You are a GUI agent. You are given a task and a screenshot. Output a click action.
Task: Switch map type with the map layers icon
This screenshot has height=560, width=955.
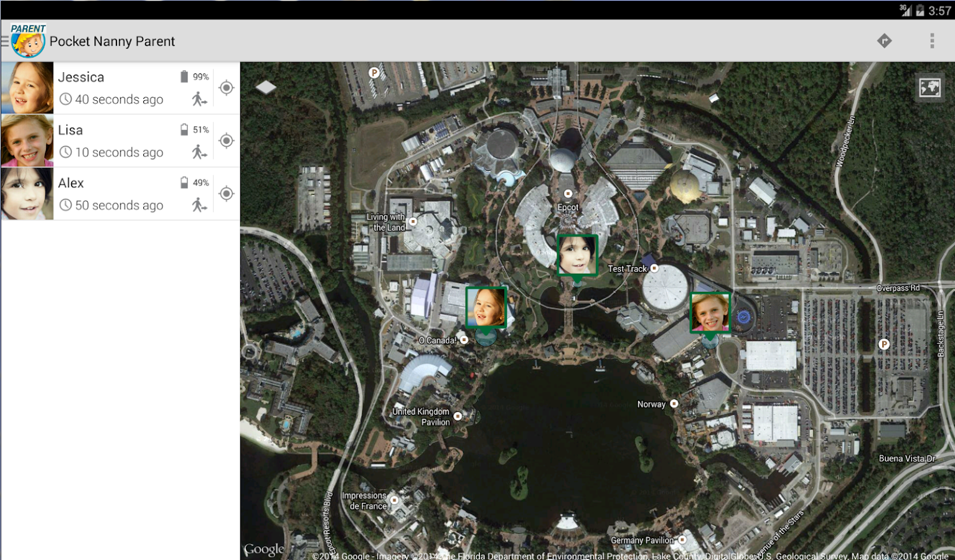pyautogui.click(x=930, y=88)
